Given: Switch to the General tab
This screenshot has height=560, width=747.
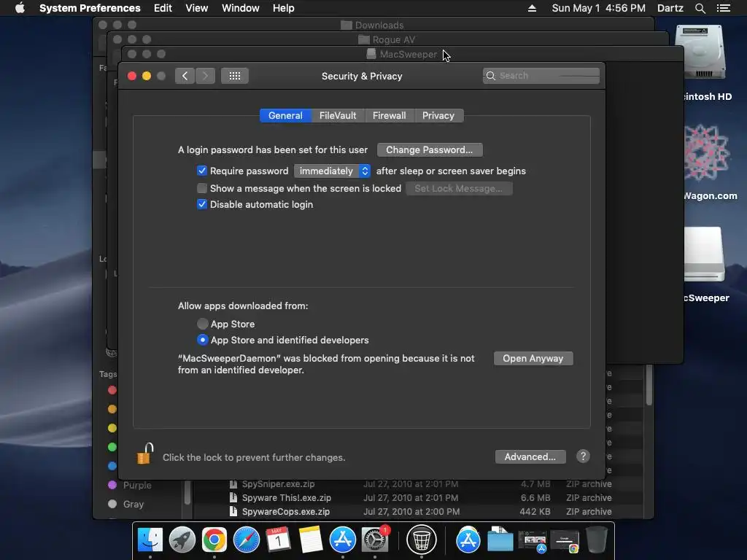Looking at the screenshot, I should pyautogui.click(x=285, y=115).
